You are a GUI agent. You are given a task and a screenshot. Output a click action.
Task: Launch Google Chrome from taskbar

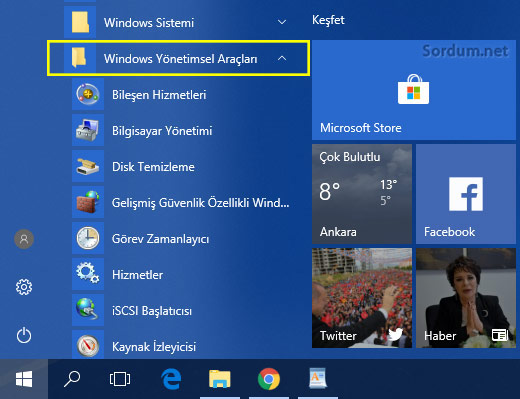coord(269,379)
